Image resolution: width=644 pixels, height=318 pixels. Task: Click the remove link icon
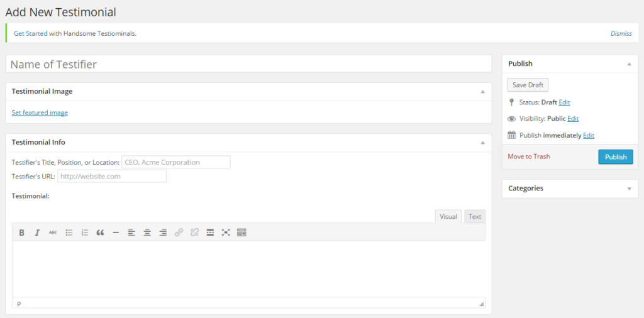[194, 233]
